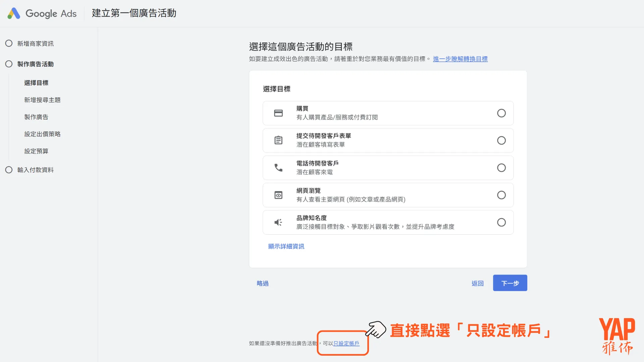The width and height of the screenshot is (644, 362).
Task: Select the 品牌知名度 goal radio button
Action: point(501,222)
